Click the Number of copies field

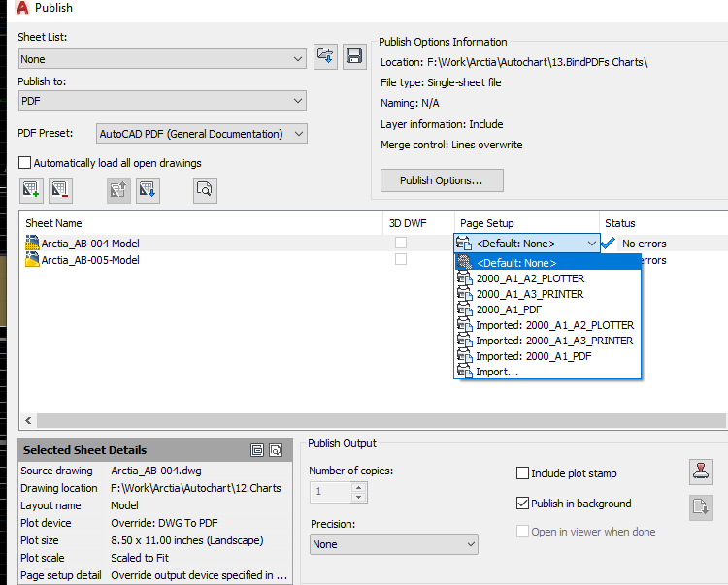[331, 492]
